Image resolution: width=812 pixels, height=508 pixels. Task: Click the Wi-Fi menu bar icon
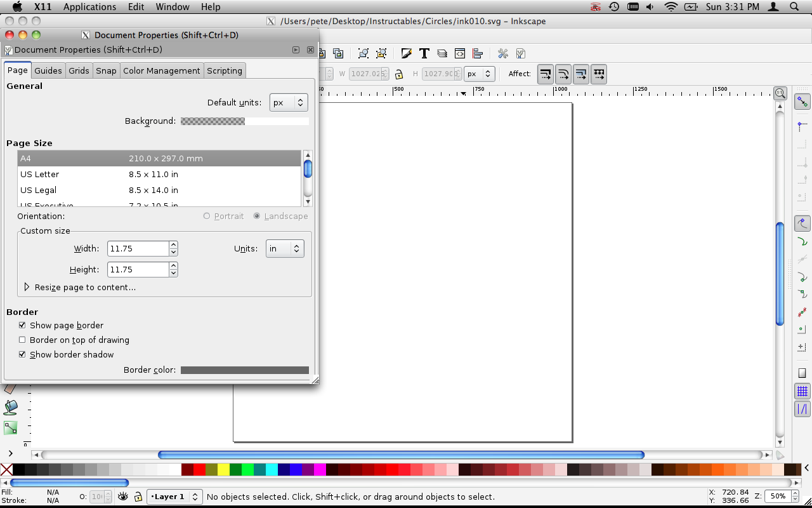tap(671, 7)
